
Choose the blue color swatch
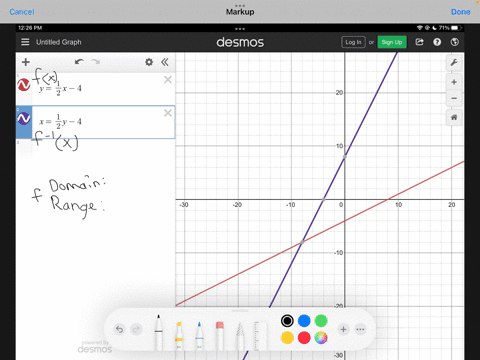[x=304, y=321]
